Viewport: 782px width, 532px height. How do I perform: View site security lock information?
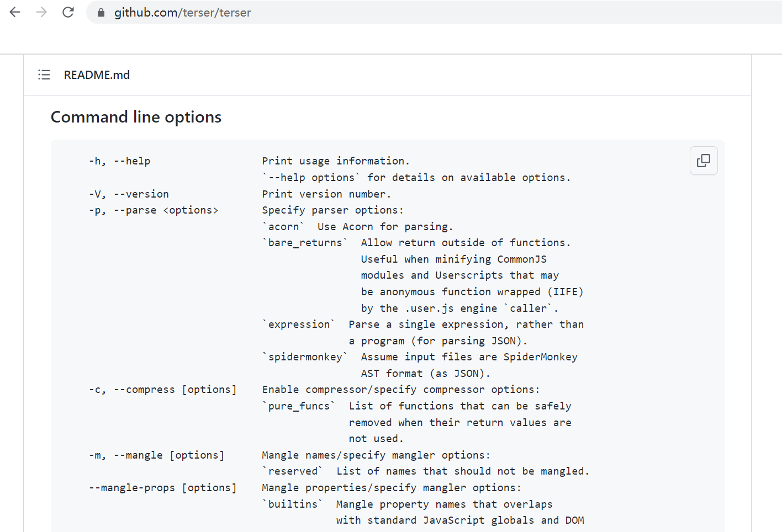click(x=101, y=12)
